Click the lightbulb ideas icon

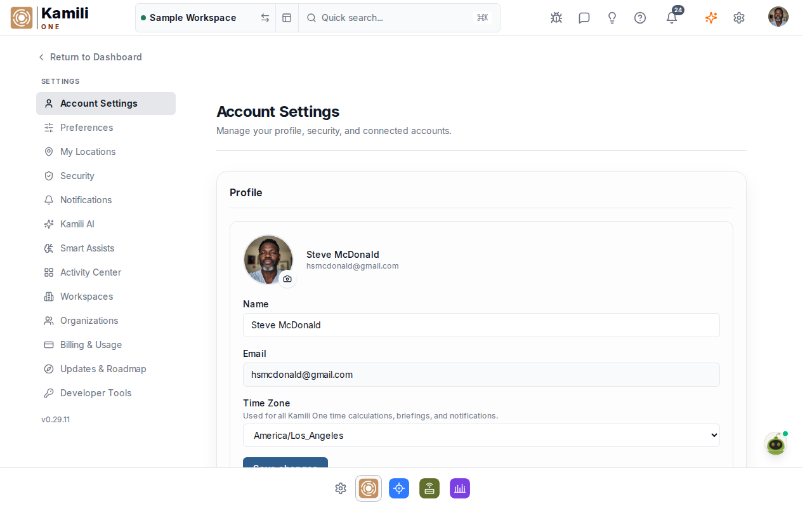pos(612,18)
